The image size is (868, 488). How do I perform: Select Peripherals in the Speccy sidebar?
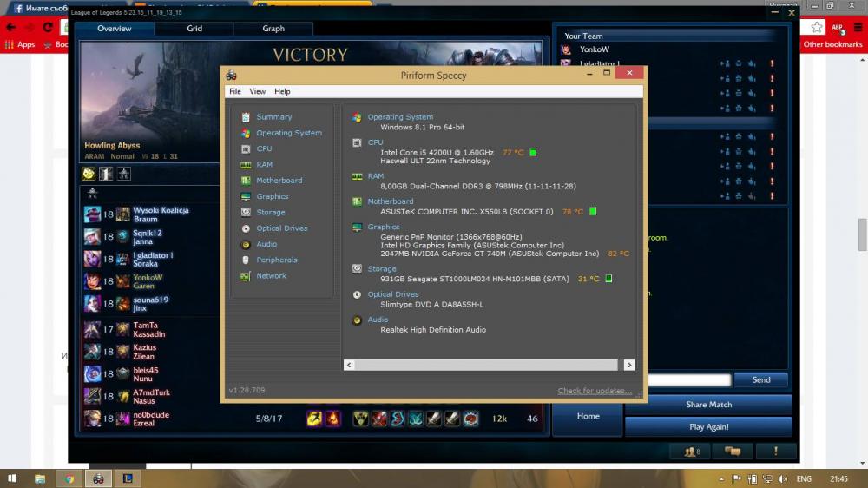277,260
